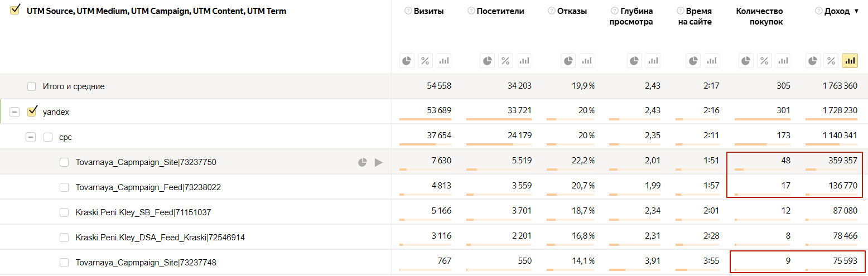Collapse the cpc tree row

pos(31,137)
